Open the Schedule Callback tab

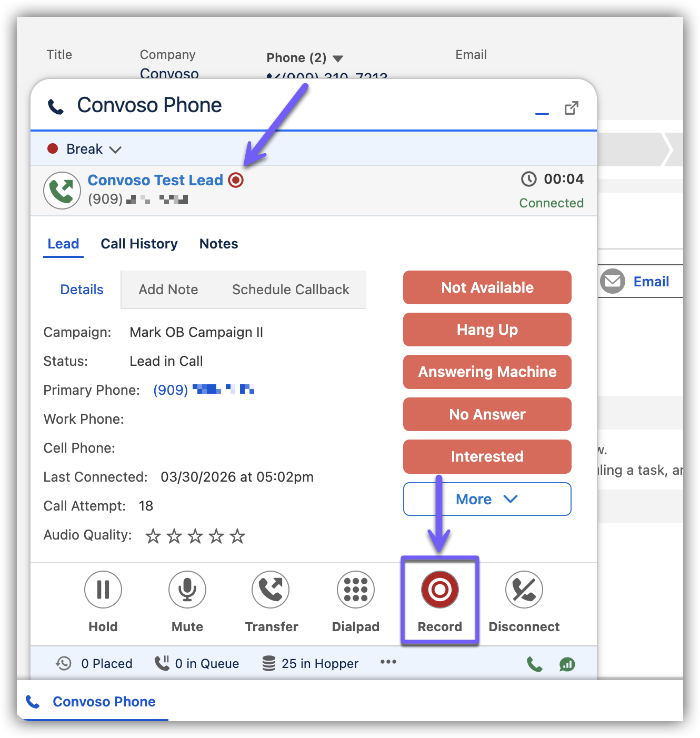tap(291, 290)
